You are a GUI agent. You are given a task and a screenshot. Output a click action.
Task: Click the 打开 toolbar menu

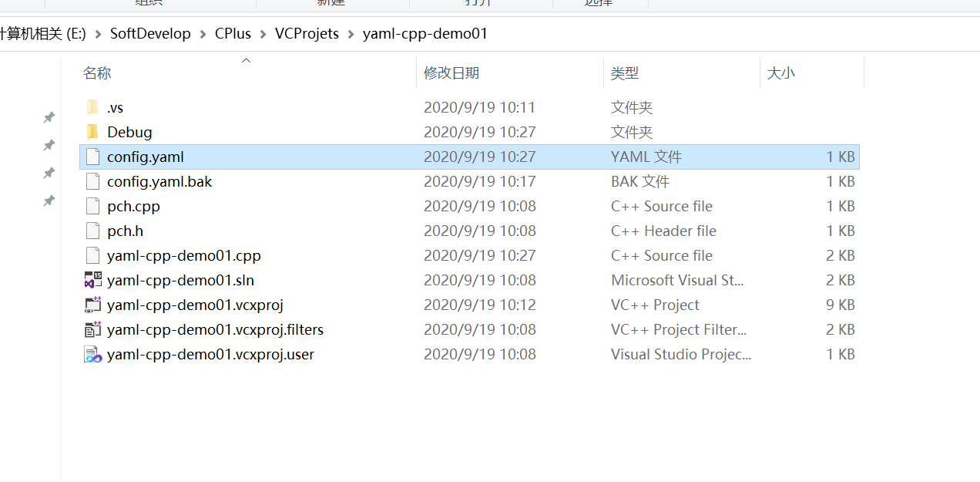coord(477,3)
